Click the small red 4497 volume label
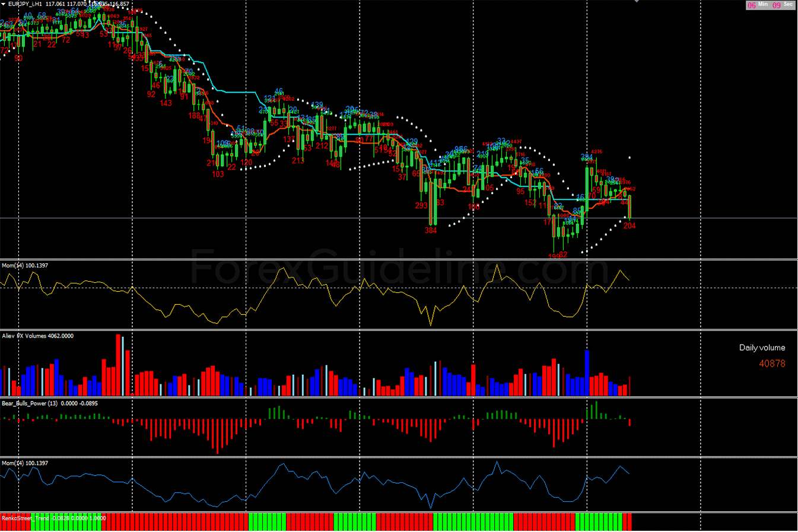Screen dimensions: 798x532 (516, 142)
